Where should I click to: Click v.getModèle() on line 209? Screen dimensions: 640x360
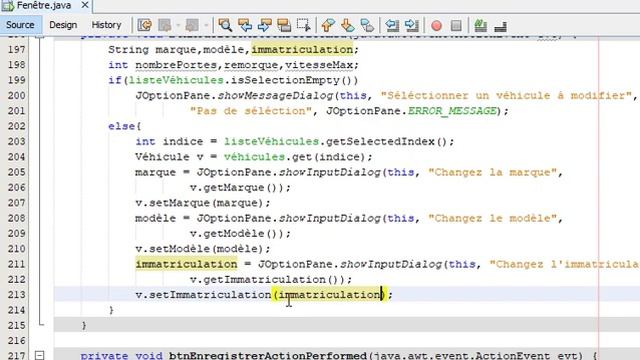pos(237,233)
